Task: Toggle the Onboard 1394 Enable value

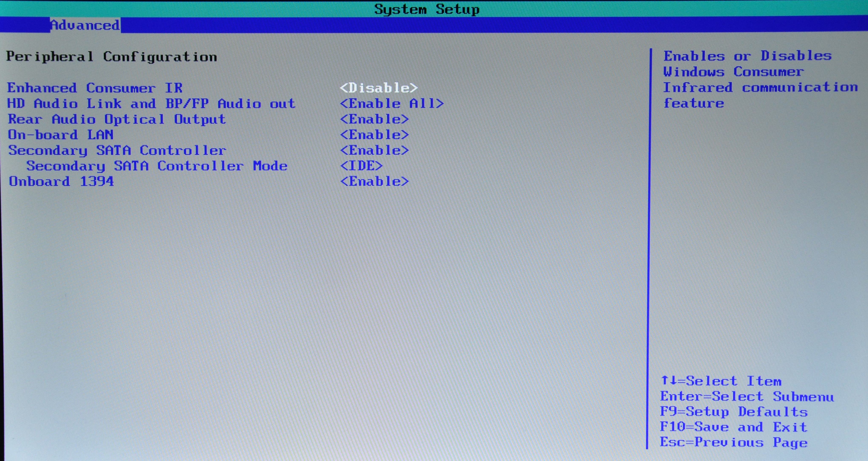Action: [374, 181]
